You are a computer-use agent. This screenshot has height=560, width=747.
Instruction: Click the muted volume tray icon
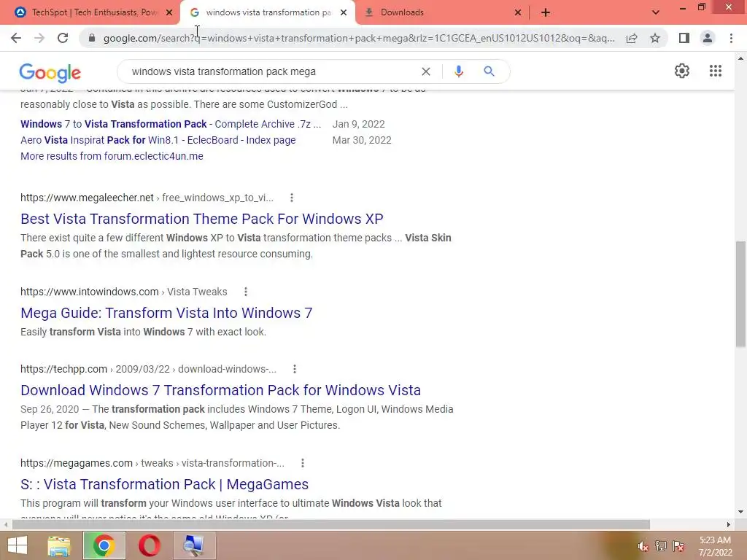click(643, 546)
